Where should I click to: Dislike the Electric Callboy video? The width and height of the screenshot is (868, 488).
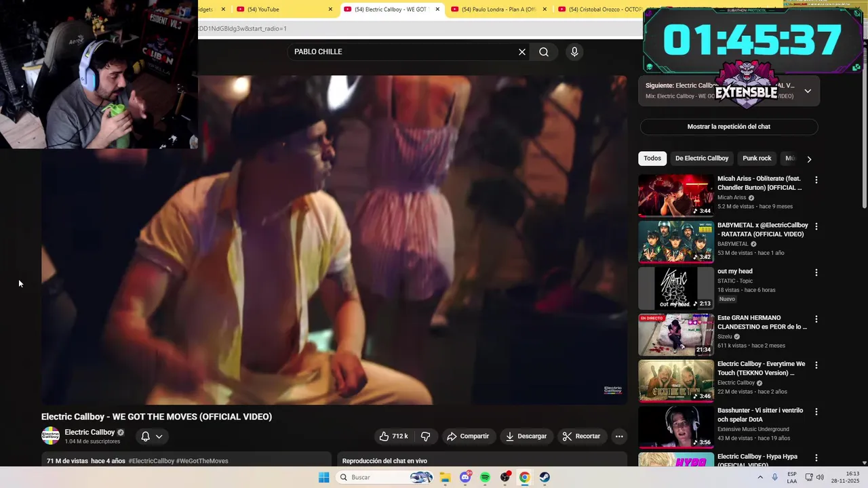[x=426, y=436]
